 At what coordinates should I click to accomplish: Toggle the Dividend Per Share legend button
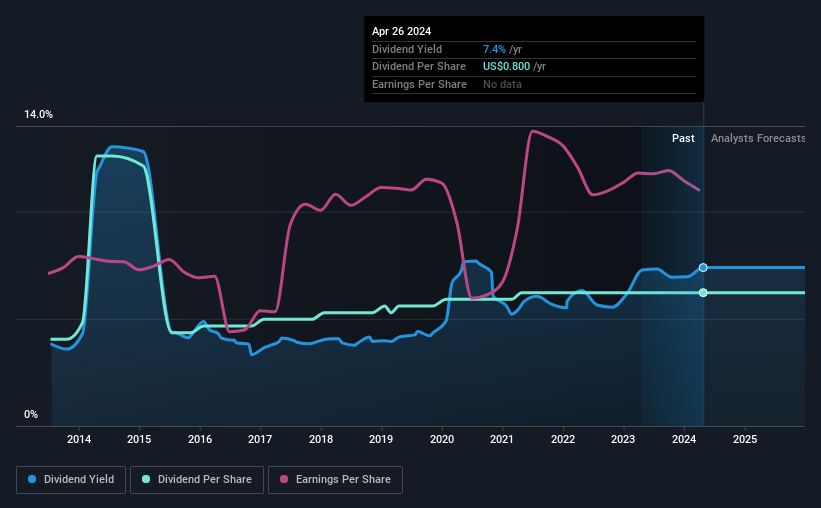coord(197,480)
